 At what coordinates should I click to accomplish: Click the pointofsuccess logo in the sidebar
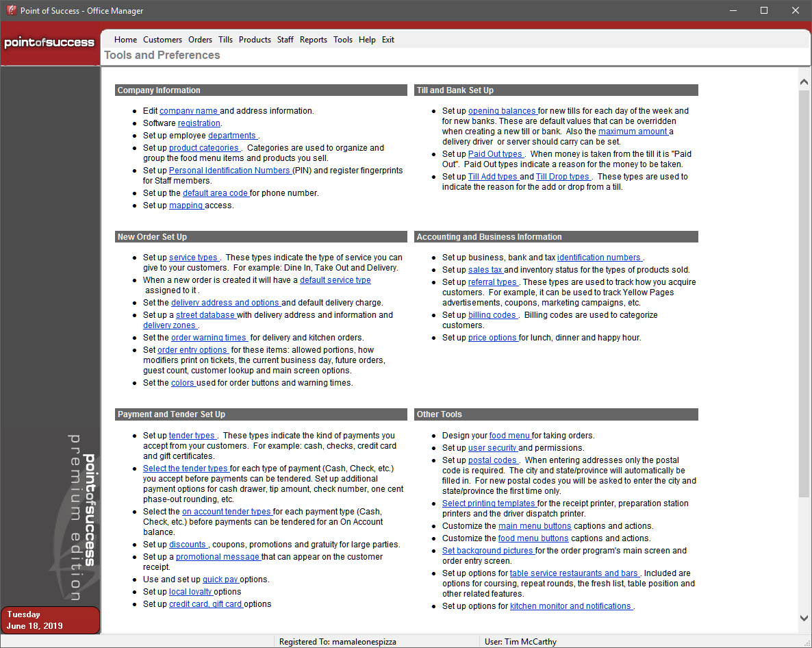[x=50, y=42]
